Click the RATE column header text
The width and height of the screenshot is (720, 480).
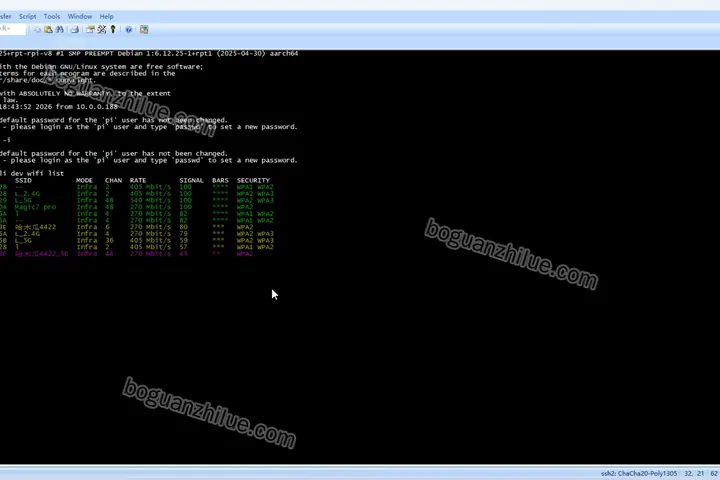coord(138,181)
